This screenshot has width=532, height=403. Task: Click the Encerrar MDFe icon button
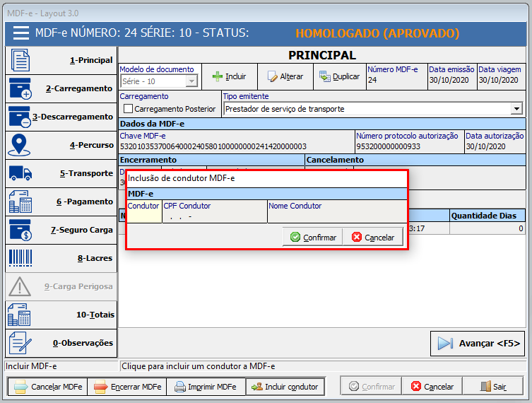(x=100, y=387)
